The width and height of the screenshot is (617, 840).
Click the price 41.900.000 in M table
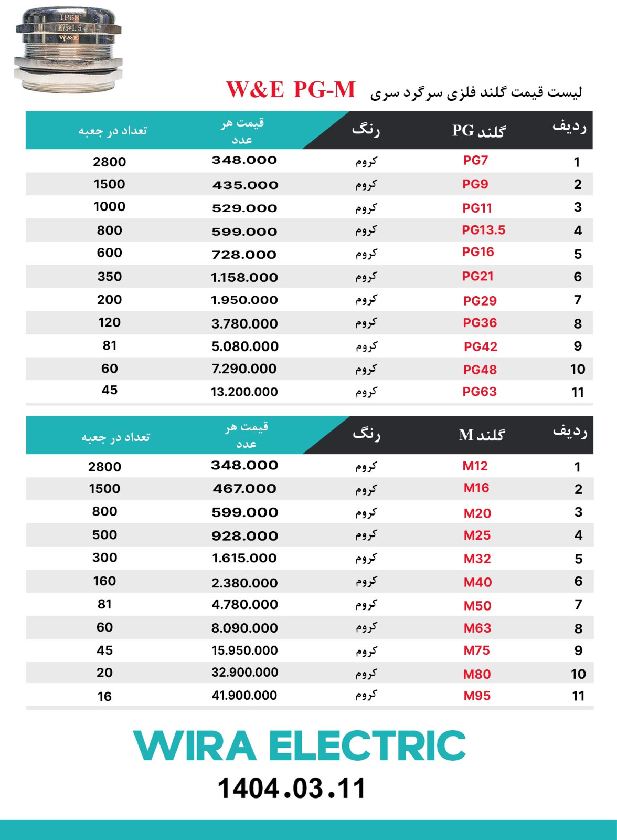click(x=244, y=695)
